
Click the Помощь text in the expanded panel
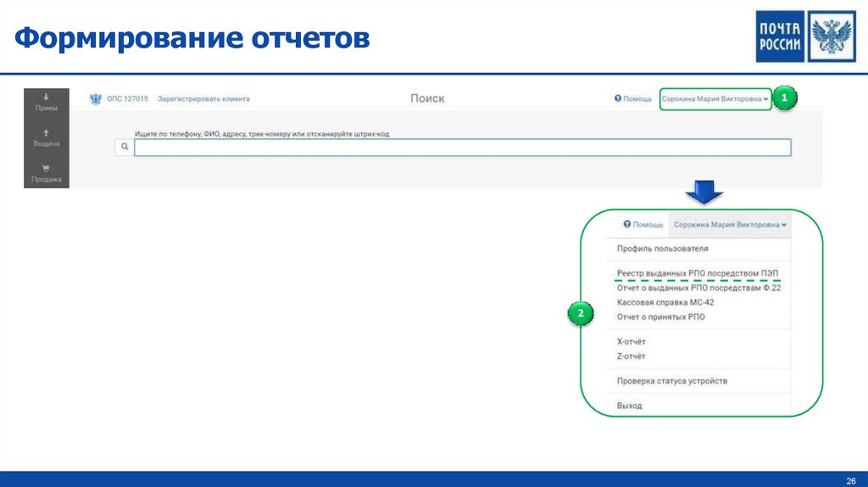tap(648, 225)
